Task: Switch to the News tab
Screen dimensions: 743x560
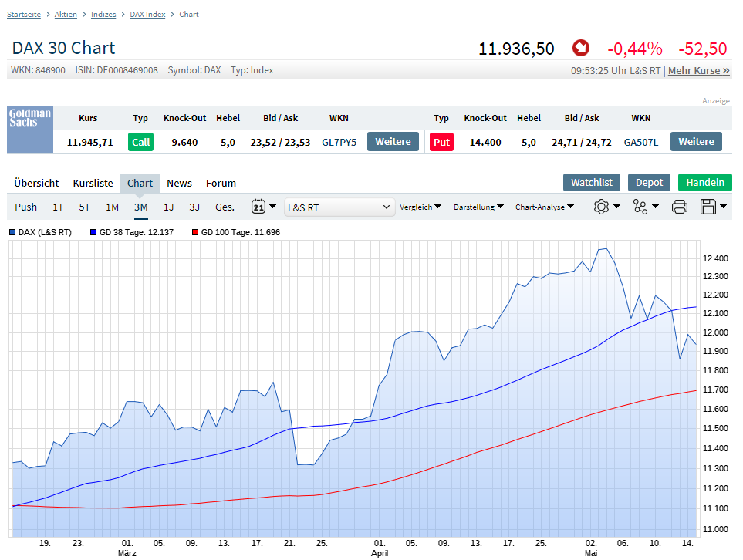Action: 179,183
